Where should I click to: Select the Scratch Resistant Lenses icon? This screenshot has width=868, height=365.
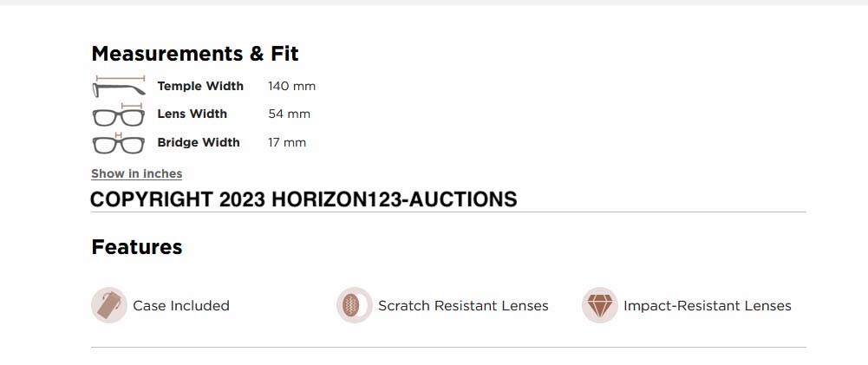(354, 305)
